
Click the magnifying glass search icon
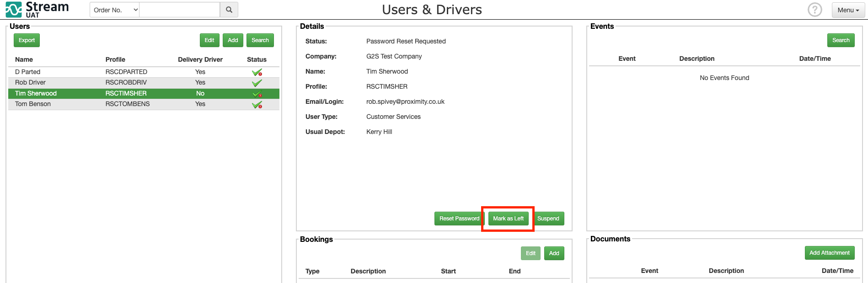pyautogui.click(x=229, y=10)
